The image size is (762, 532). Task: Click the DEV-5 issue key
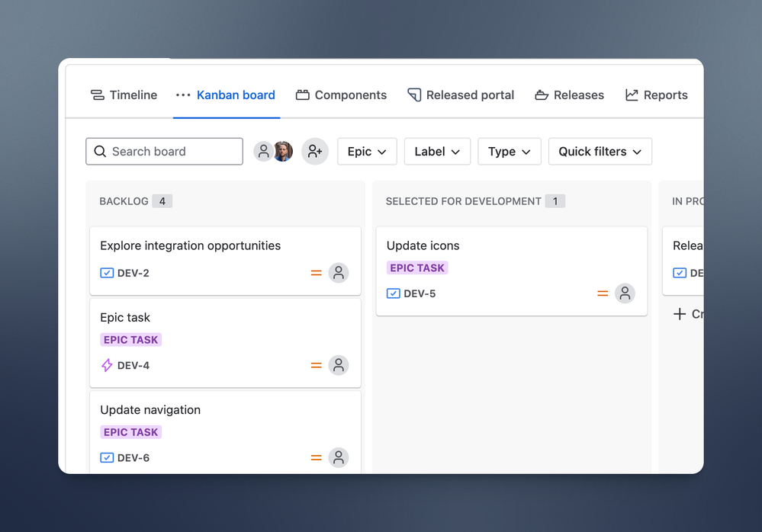tap(420, 293)
